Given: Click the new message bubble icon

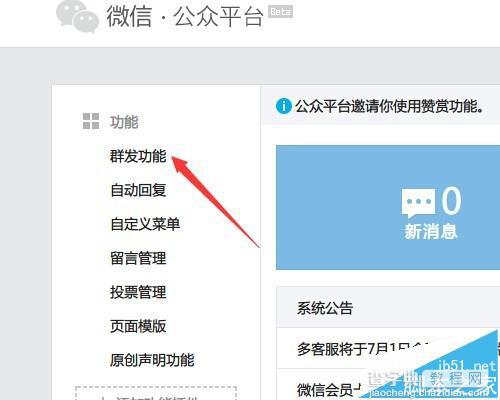Looking at the screenshot, I should [x=419, y=202].
